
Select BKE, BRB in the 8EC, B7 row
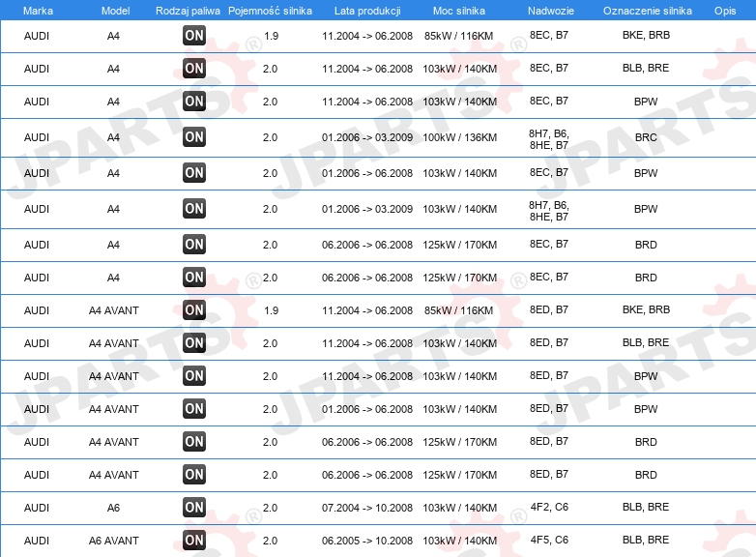[x=646, y=35]
